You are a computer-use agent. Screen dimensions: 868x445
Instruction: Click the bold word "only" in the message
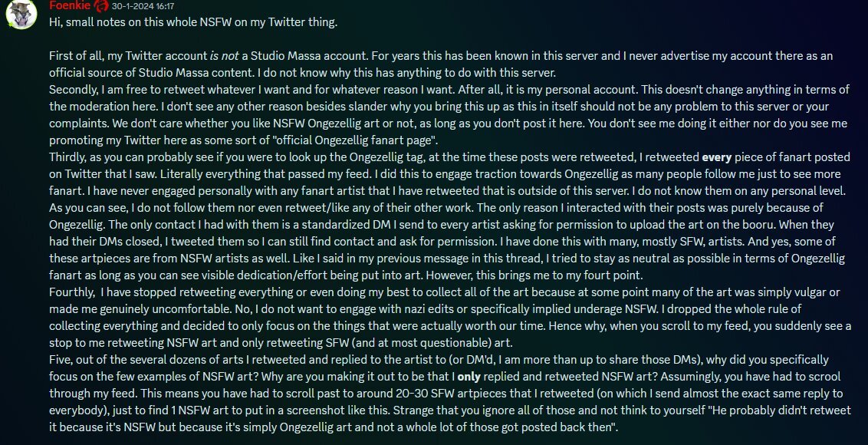(x=469, y=377)
